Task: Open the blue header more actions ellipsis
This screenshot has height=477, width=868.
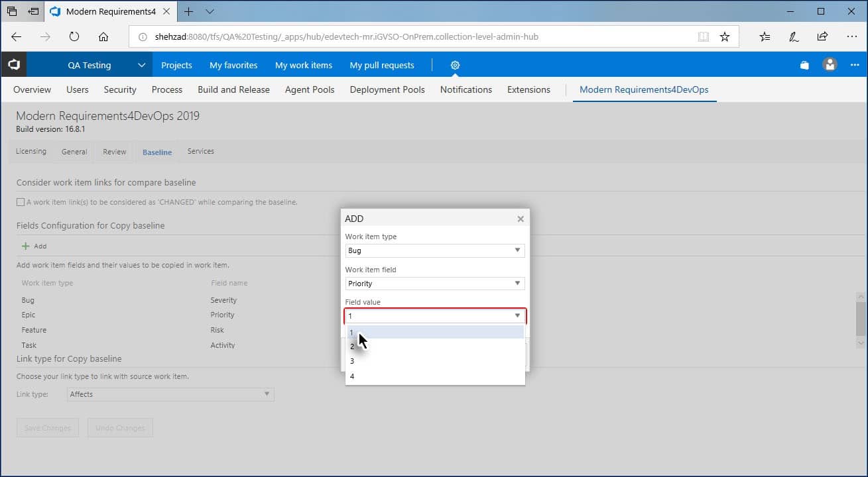Action: pos(855,65)
